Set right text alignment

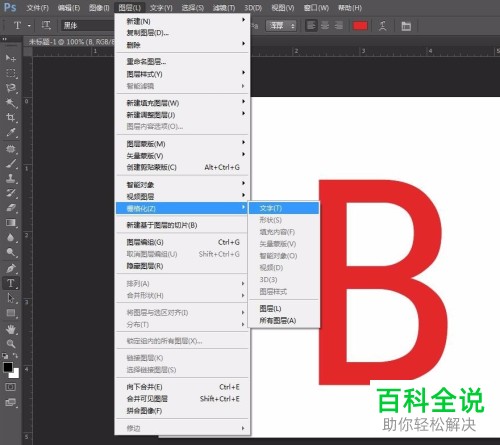click(339, 25)
